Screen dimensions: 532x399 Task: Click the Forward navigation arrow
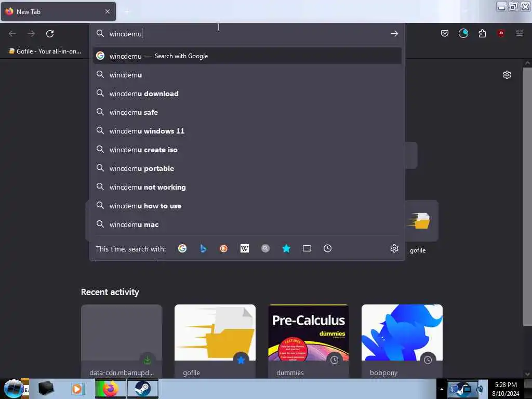click(x=31, y=34)
